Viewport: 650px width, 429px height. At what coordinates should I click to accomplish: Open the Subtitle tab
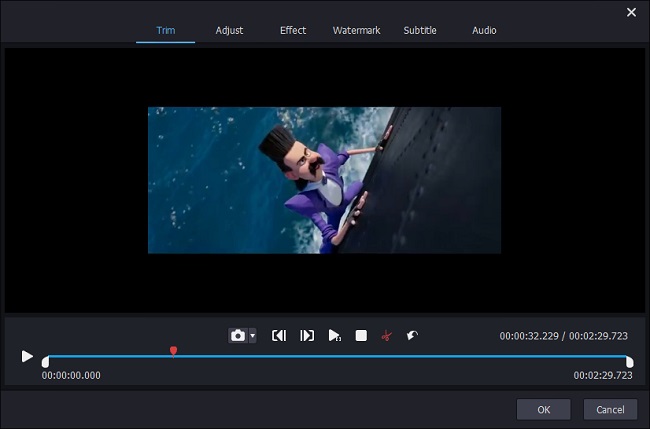click(x=420, y=30)
